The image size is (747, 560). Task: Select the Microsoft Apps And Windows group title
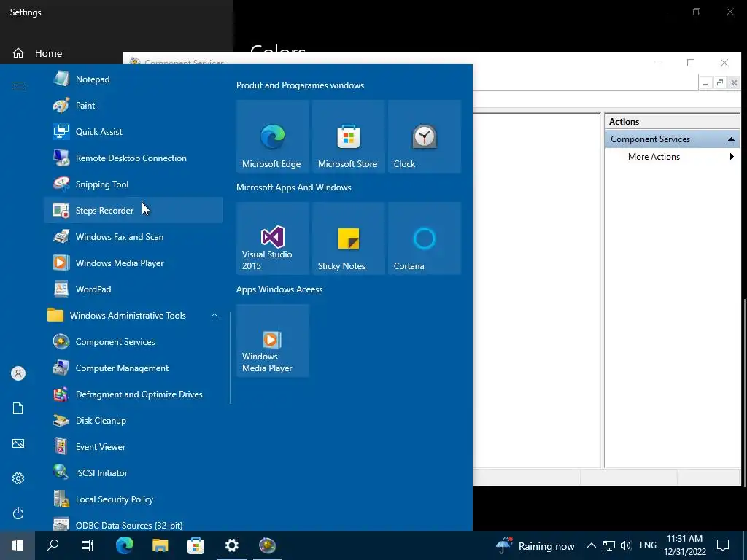pos(294,187)
